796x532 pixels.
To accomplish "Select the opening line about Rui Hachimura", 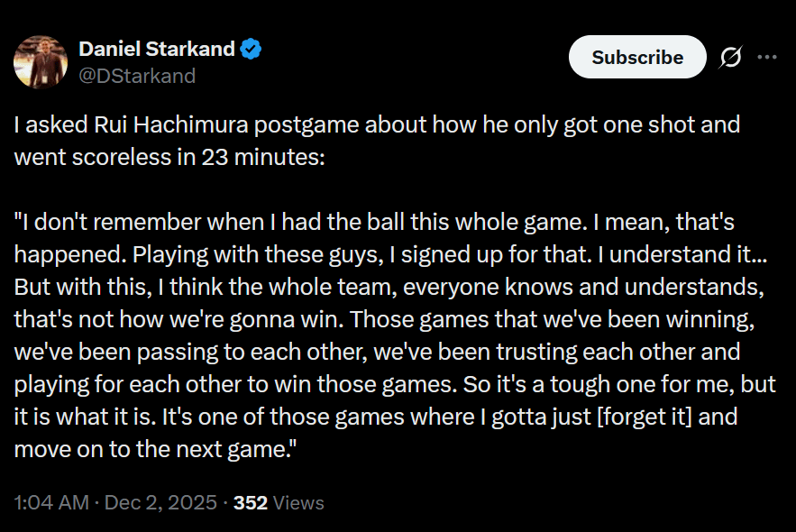I will 376,124.
